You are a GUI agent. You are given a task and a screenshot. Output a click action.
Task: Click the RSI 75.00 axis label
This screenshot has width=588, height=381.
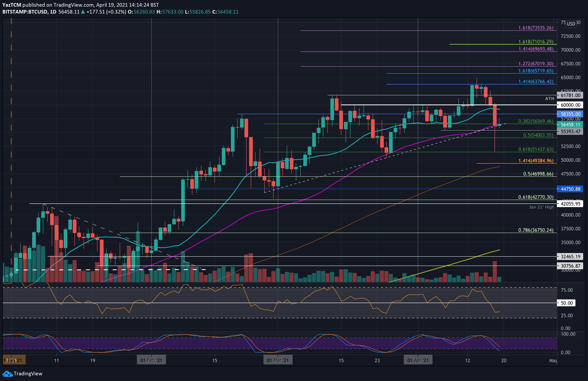[x=567, y=290]
